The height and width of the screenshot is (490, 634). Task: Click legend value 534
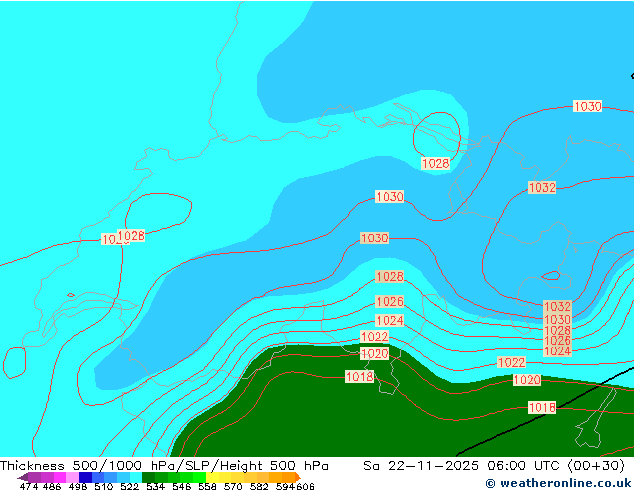tap(156, 486)
